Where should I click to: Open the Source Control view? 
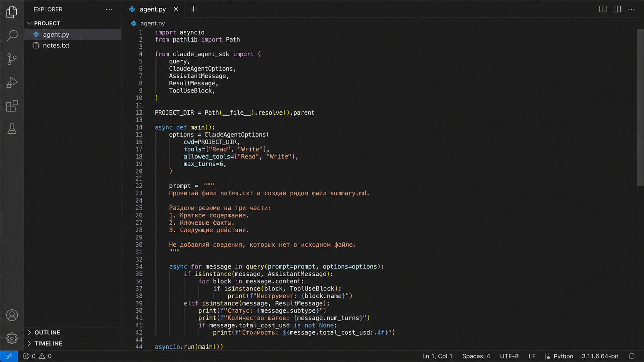[12, 59]
